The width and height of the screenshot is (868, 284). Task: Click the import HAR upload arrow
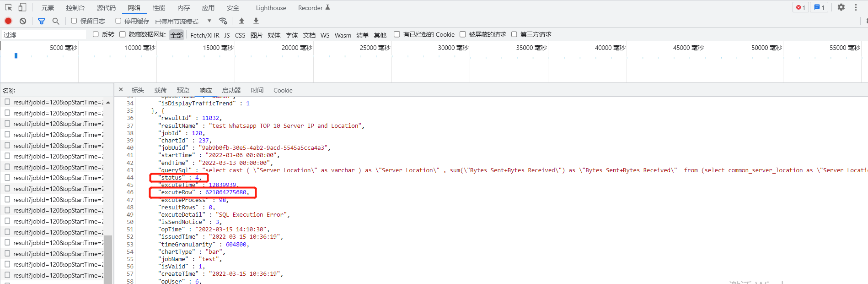(x=241, y=21)
